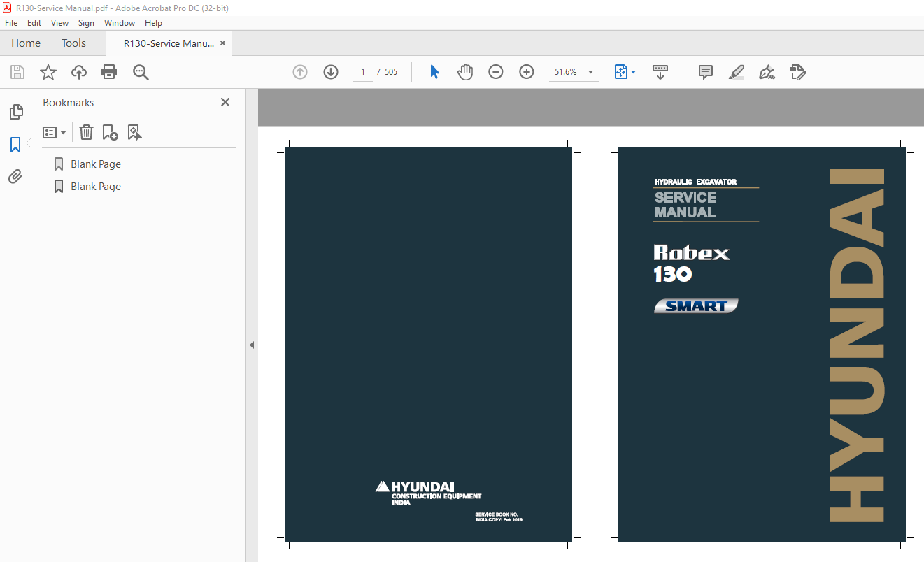Click the page number input field
924x562 pixels.
pos(363,72)
